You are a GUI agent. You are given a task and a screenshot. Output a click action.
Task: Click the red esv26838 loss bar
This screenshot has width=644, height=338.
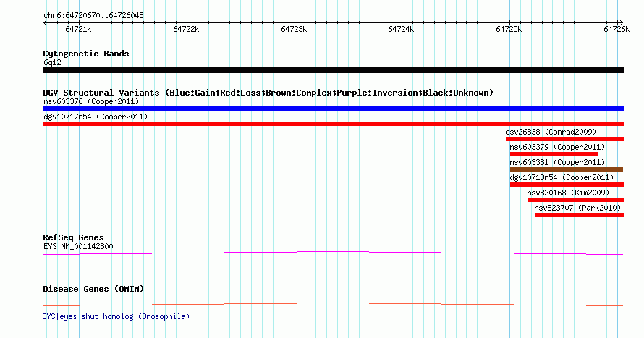tap(564, 139)
